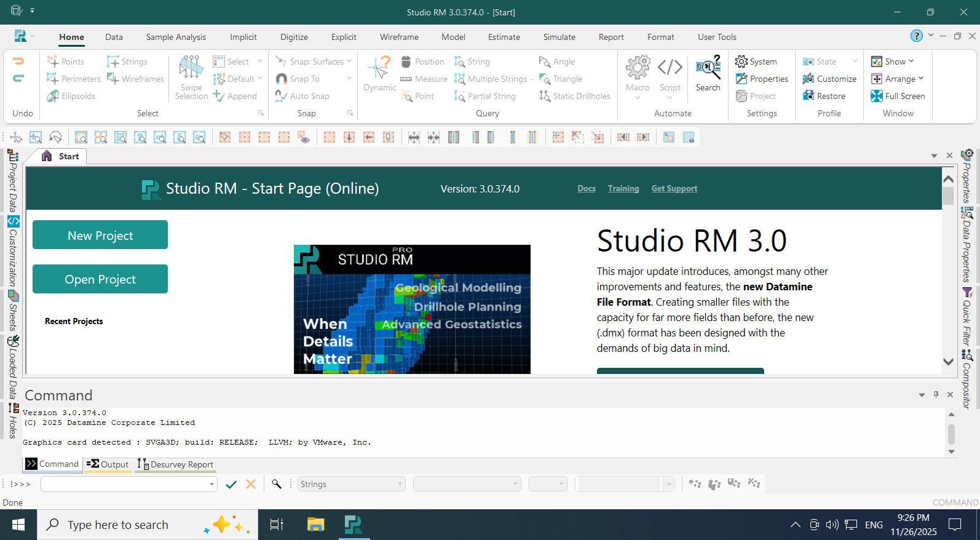Open the Quick Filter side panel
This screenshot has height=540, width=980.
967,316
